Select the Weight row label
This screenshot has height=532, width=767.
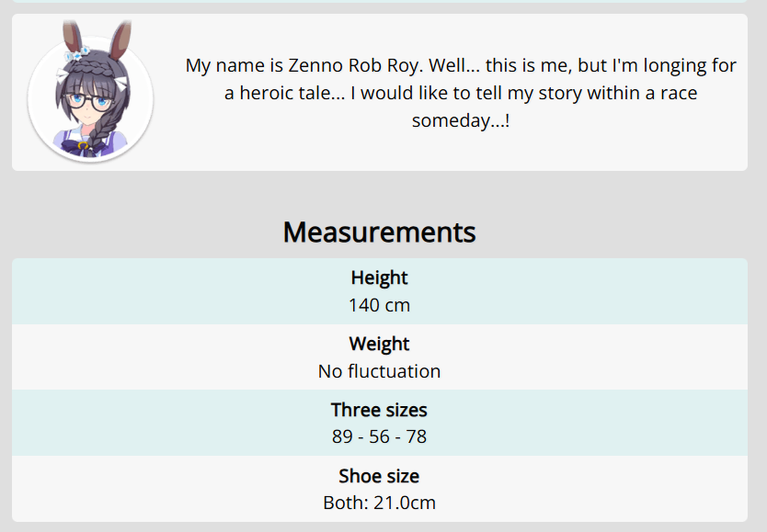379,344
